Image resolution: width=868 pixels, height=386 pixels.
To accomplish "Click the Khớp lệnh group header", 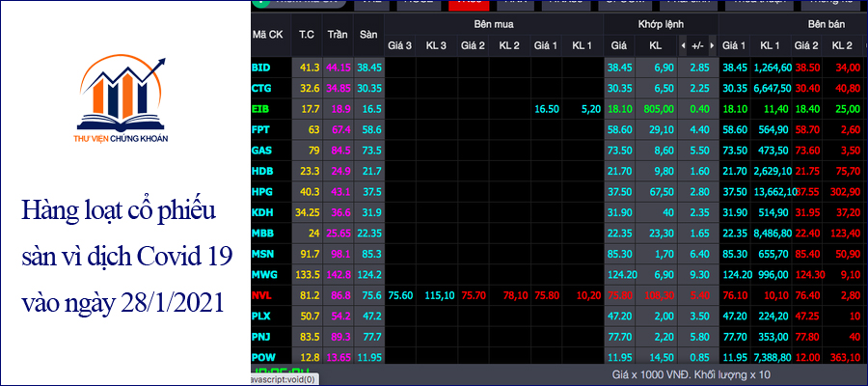I will pos(661,24).
